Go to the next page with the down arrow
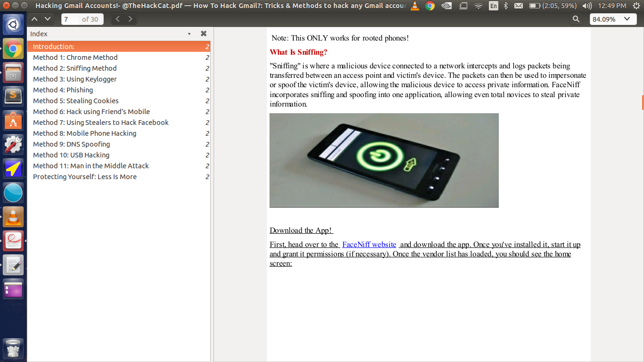 pos(47,19)
